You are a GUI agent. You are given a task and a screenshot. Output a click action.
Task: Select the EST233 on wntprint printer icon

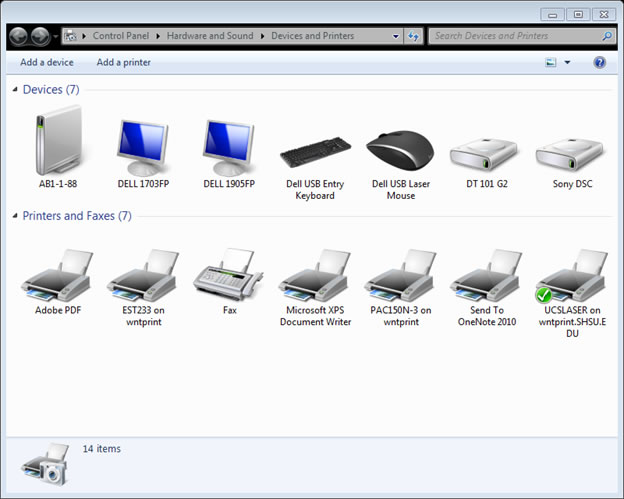pos(143,275)
